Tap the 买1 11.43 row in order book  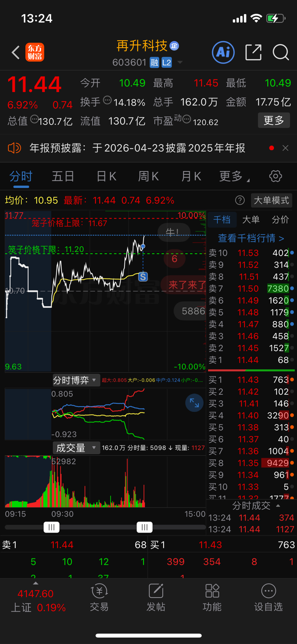click(x=251, y=380)
